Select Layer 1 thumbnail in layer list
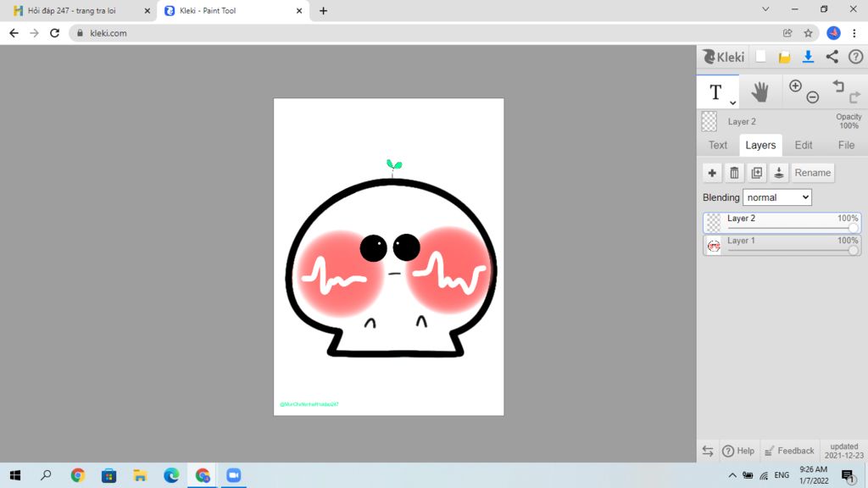Screen dimensions: 868x488 [714, 246]
